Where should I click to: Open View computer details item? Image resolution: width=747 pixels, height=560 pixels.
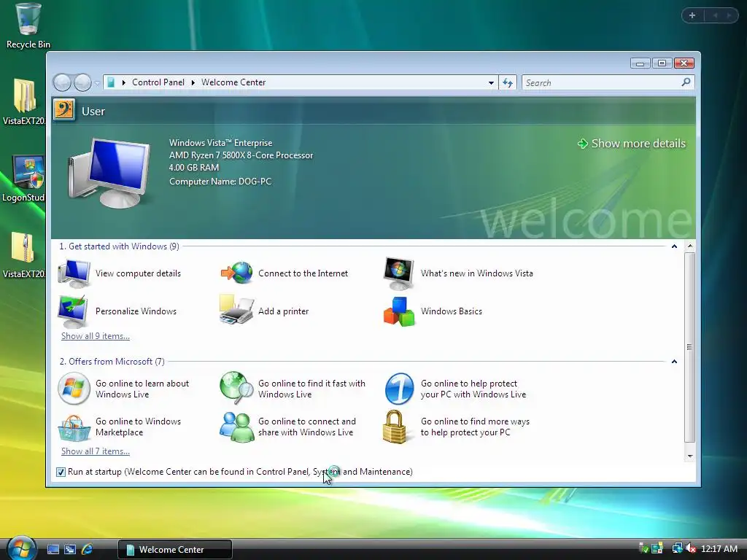(x=120, y=273)
